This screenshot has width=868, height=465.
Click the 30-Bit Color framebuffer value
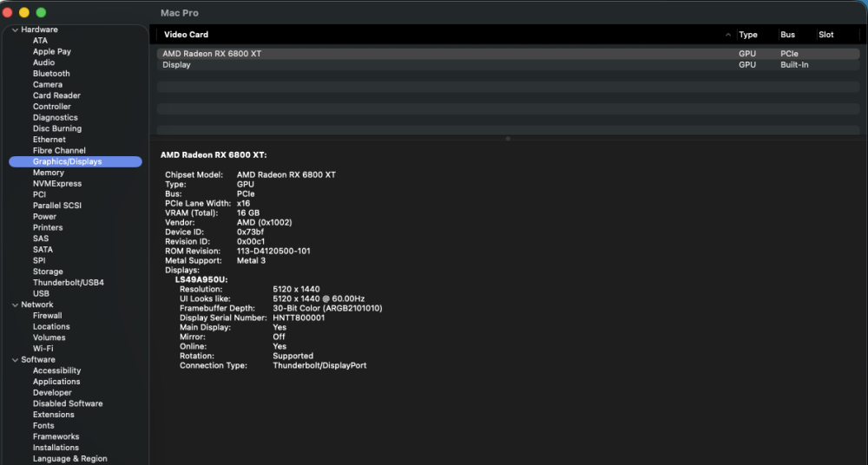327,308
